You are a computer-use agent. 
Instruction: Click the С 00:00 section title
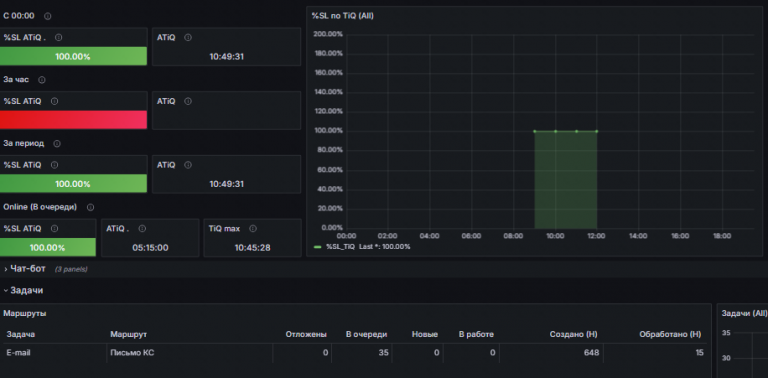point(19,16)
